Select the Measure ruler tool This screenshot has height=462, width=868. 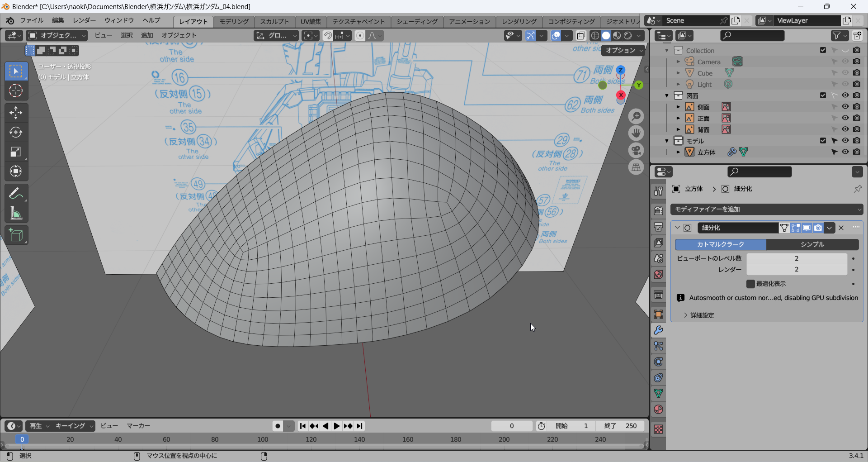16,214
